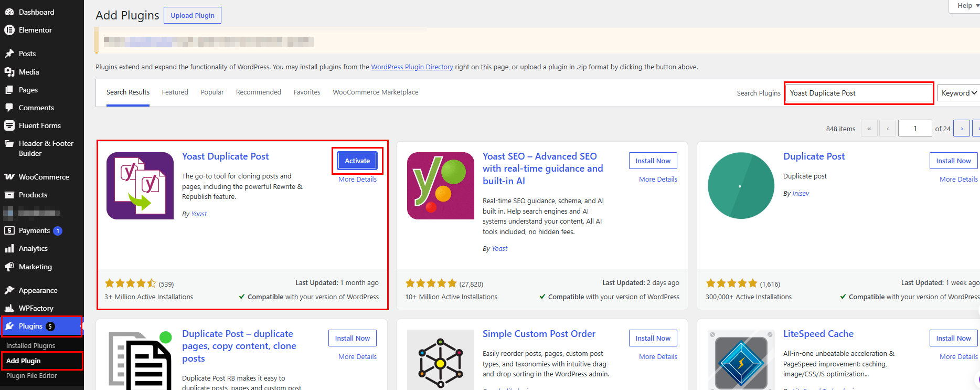Click the Payments icon in sidebar

pos(9,230)
